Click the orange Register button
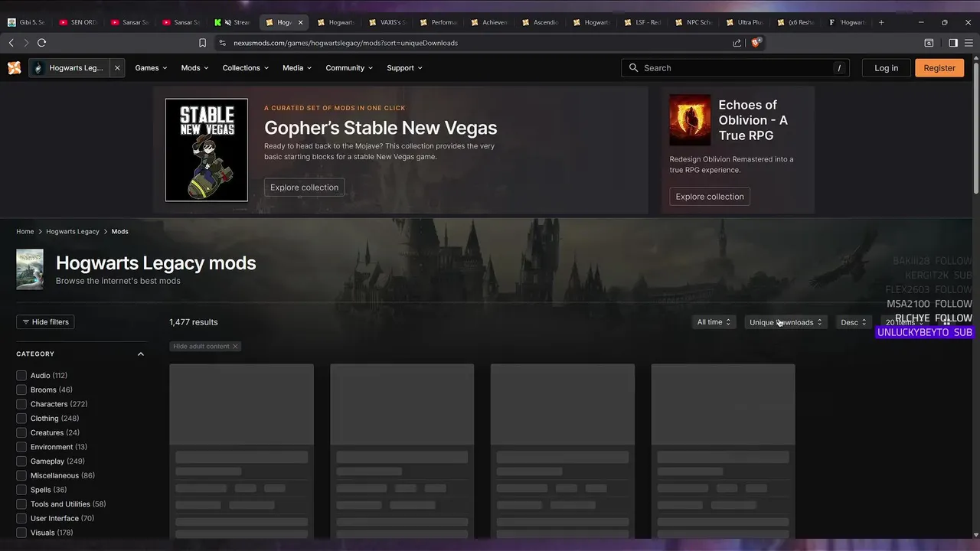This screenshot has height=551, width=980. (x=939, y=68)
